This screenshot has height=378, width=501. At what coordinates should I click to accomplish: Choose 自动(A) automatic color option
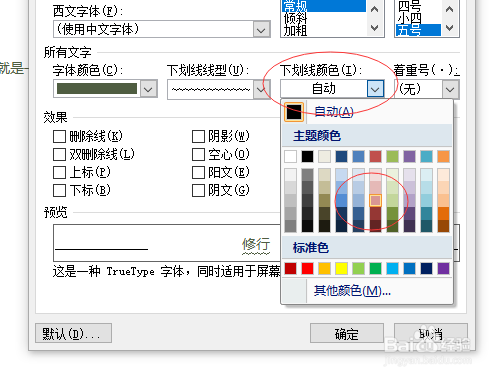[367, 112]
